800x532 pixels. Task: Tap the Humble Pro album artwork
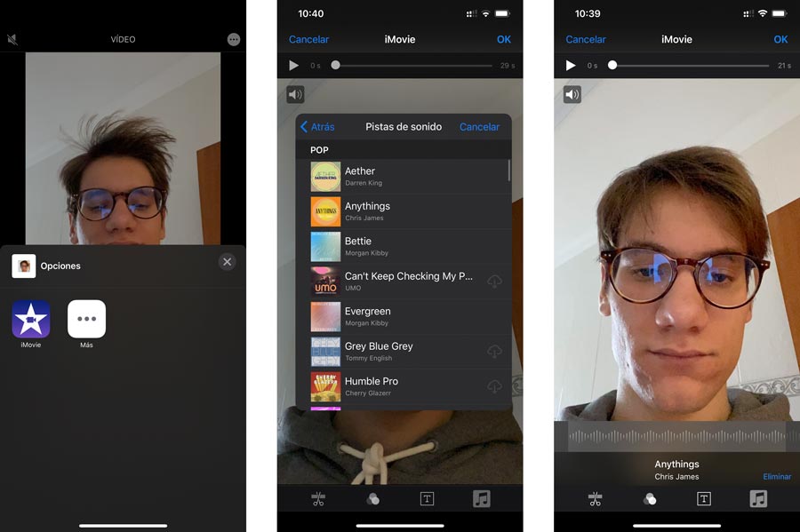pyautogui.click(x=325, y=386)
